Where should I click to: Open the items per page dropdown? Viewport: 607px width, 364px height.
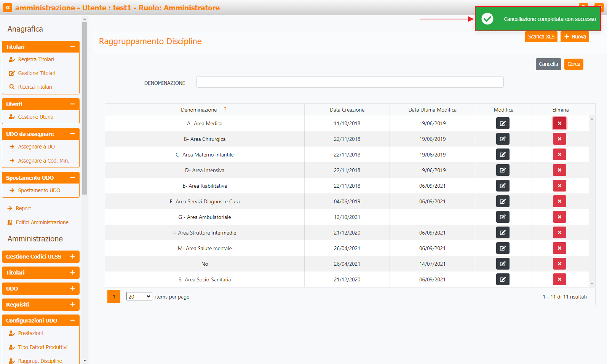(x=139, y=297)
